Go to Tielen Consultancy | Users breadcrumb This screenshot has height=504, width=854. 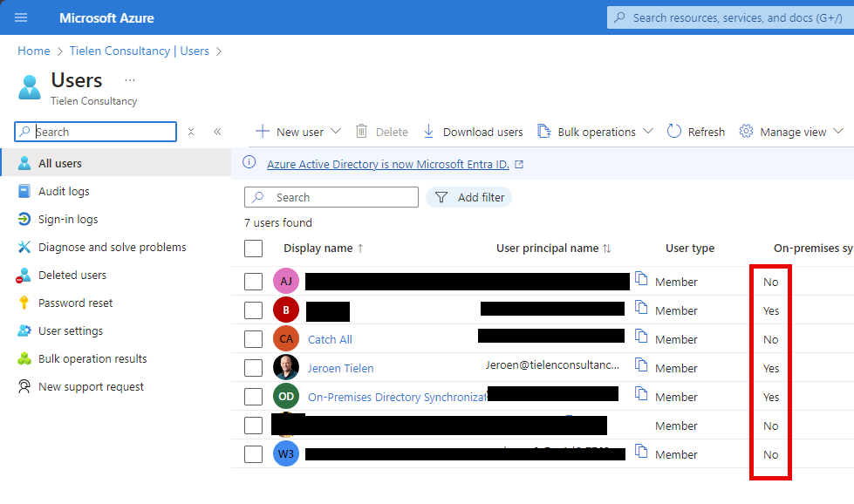(x=140, y=51)
